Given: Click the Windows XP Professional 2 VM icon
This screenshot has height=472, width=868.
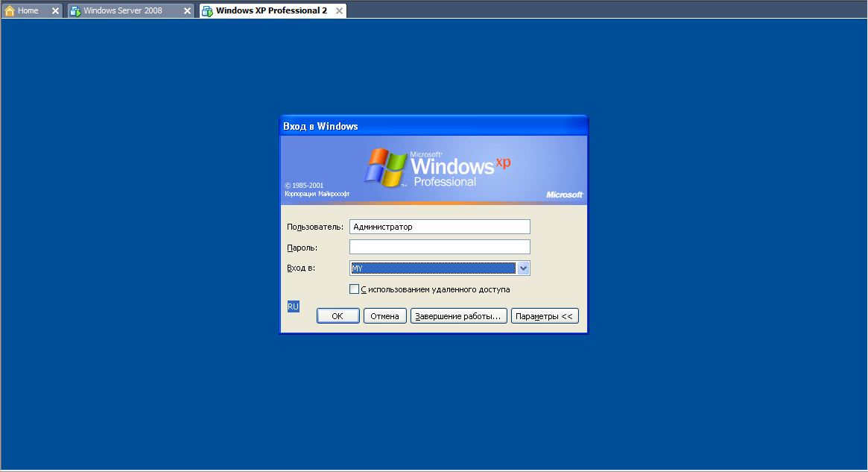Looking at the screenshot, I should click(x=207, y=10).
